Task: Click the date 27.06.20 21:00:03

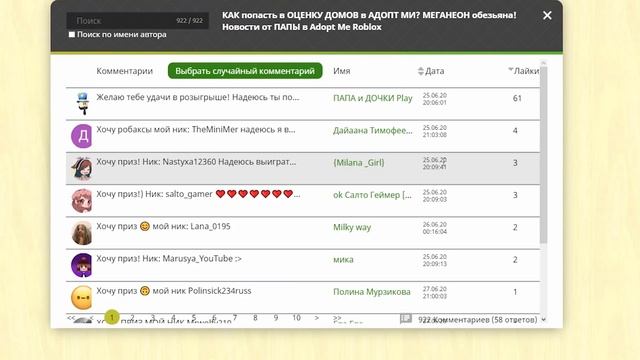Action: (435, 293)
